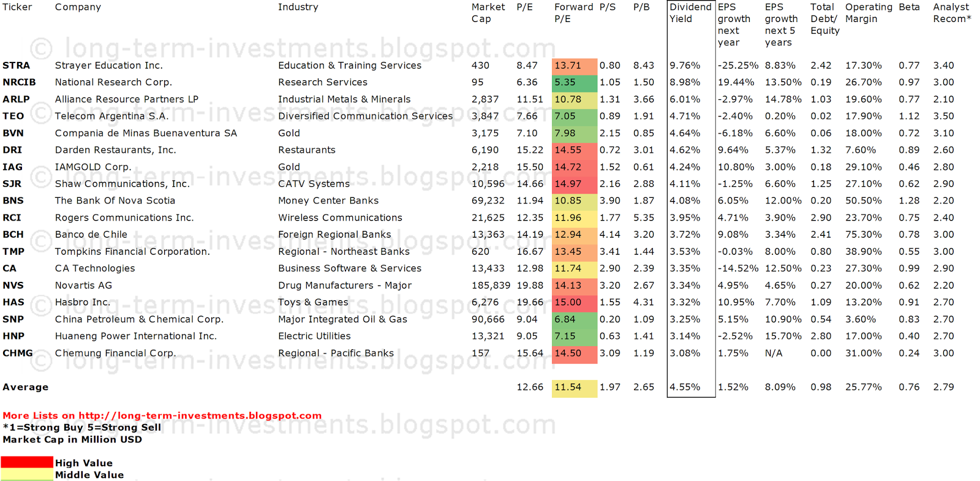Select dividend yield 8.98% for NRCIB
This screenshot has width=980, height=481.
pyautogui.click(x=684, y=82)
